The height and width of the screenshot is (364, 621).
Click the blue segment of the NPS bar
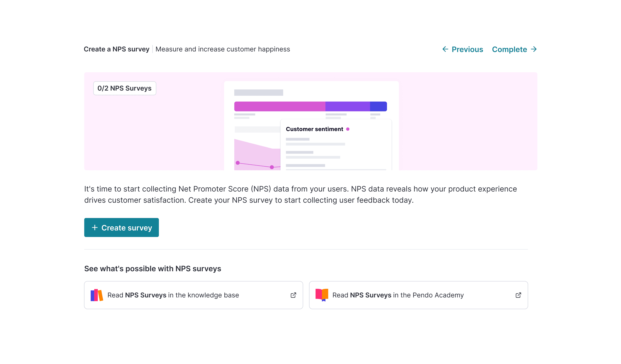(378, 106)
